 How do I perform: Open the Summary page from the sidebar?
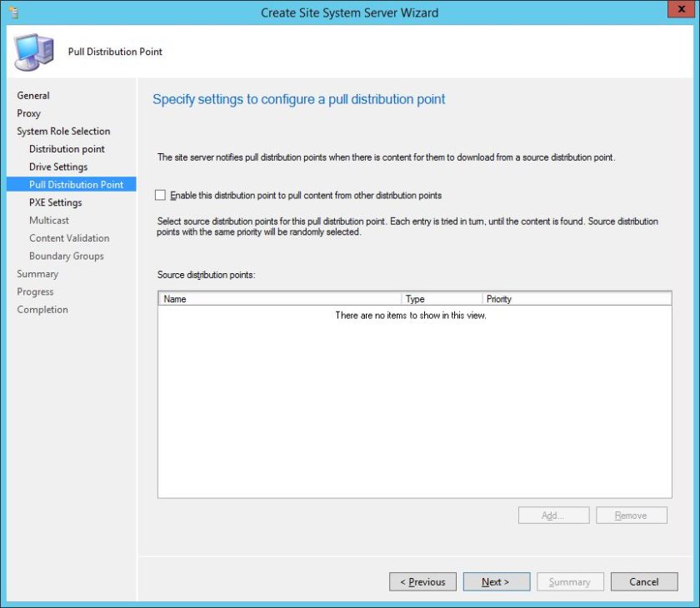pyautogui.click(x=37, y=273)
